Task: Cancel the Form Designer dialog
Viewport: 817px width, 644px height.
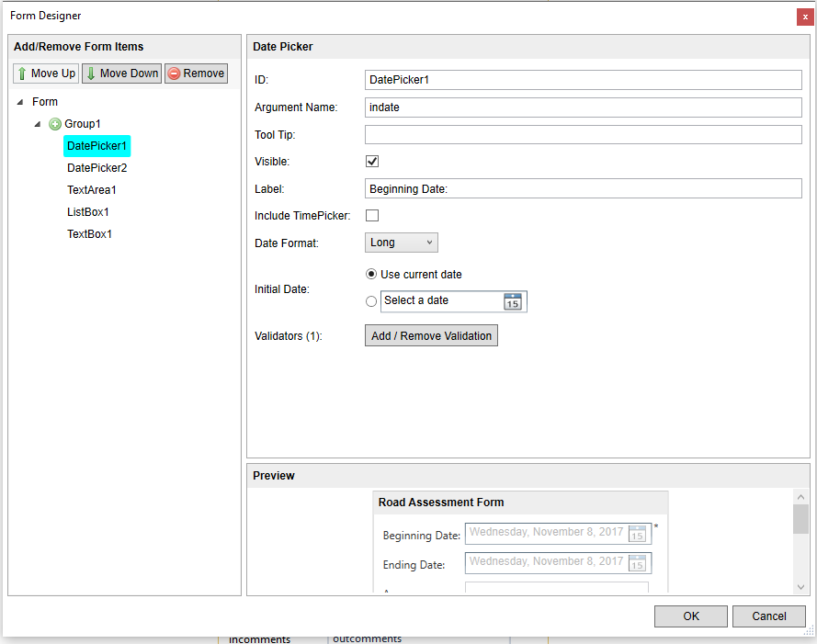Action: point(769,616)
